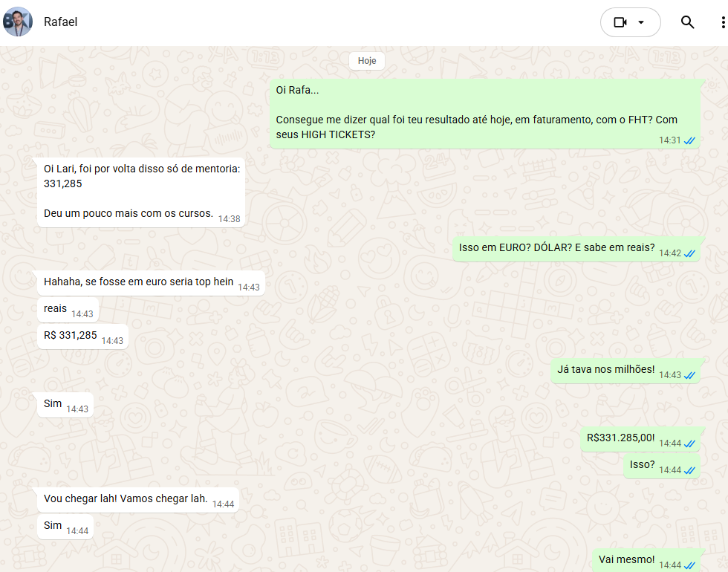
Task: Select the "Oi Lari" mentoria message bubble
Action: click(x=140, y=191)
